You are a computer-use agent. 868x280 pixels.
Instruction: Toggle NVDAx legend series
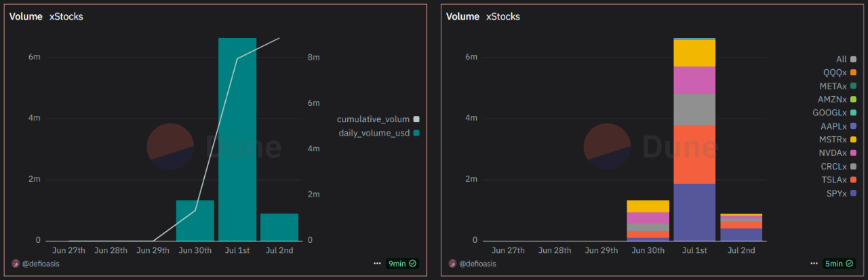(837, 153)
